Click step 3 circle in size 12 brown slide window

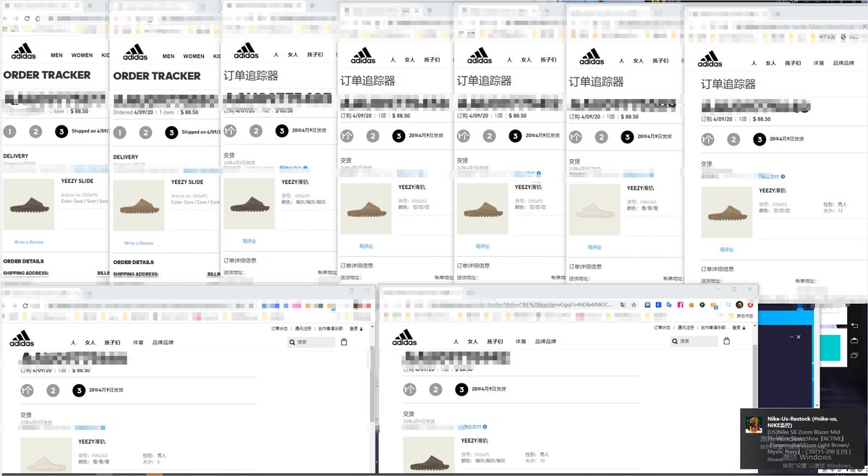pyautogui.click(x=759, y=140)
